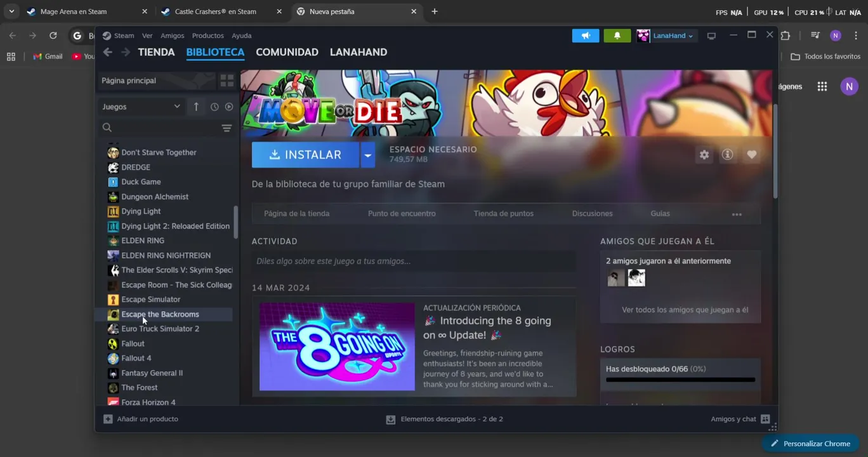Open the Amigos menu
868x457 pixels.
[173, 36]
